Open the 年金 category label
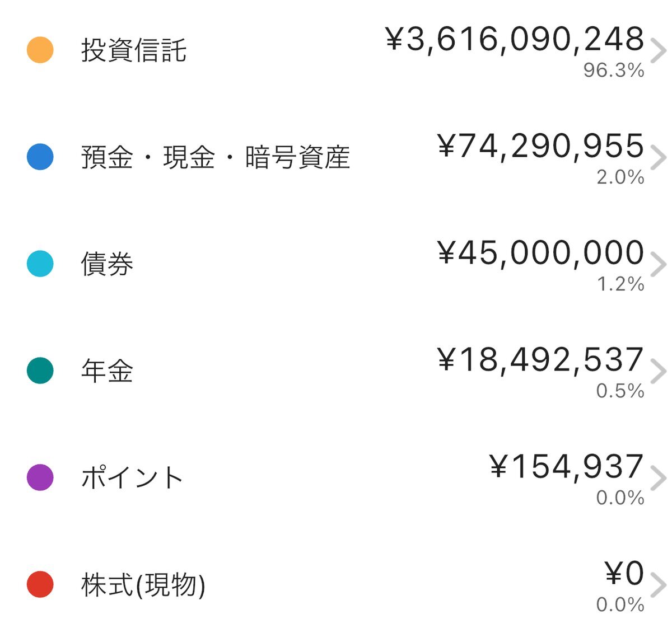672x633 pixels. coord(107,371)
